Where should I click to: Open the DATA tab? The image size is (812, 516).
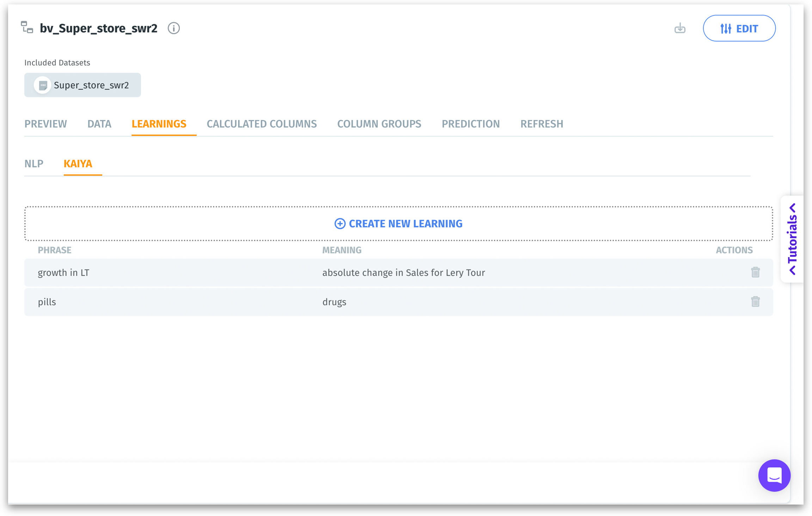[99, 124]
